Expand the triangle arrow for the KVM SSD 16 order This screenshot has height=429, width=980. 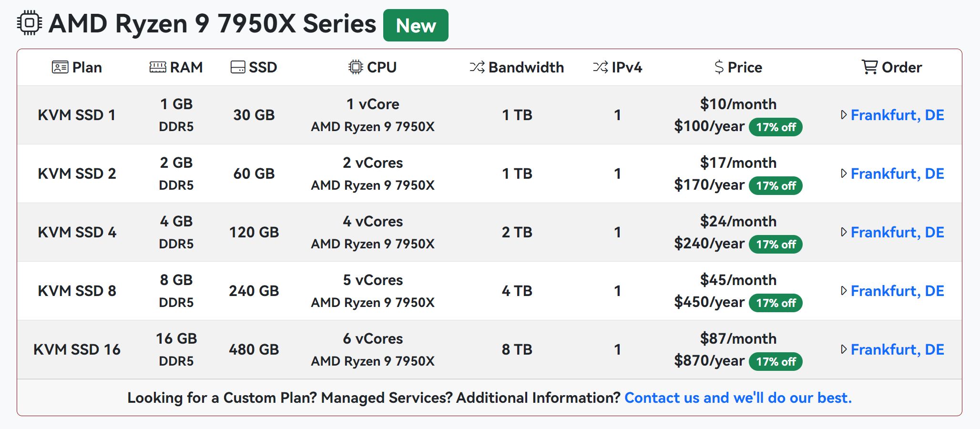pyautogui.click(x=844, y=349)
